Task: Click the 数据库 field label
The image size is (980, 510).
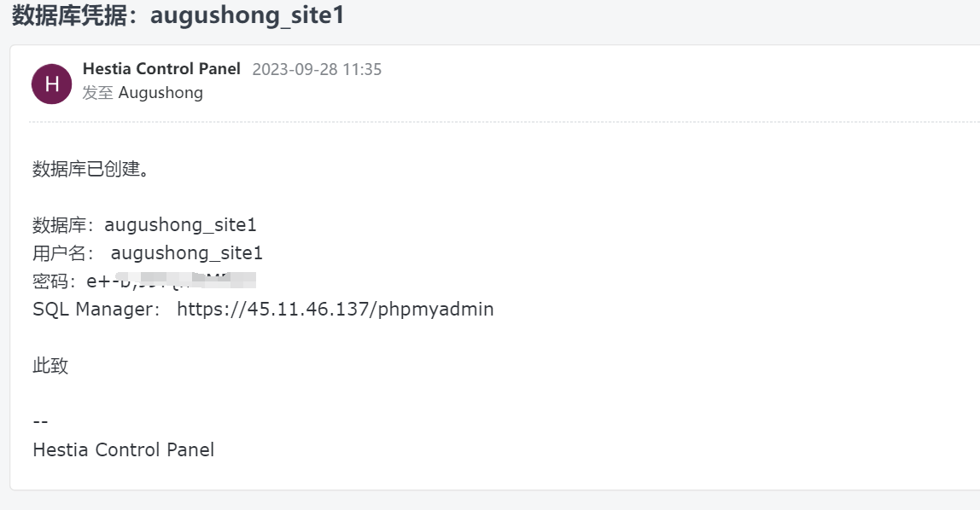Action: [64, 225]
